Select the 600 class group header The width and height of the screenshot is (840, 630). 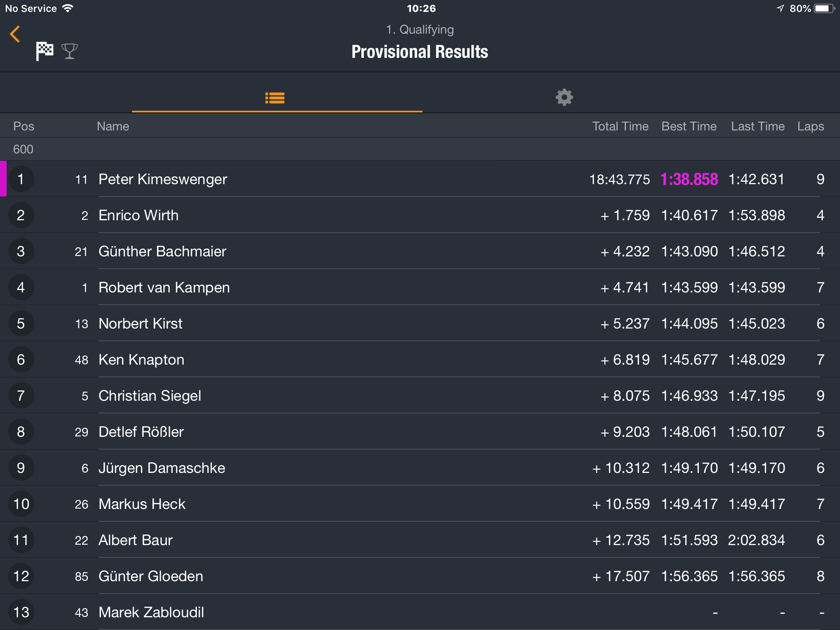(420, 149)
